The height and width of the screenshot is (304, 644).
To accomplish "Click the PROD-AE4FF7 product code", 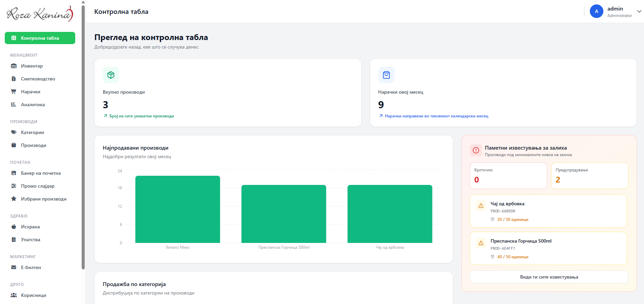I will click(503, 248).
